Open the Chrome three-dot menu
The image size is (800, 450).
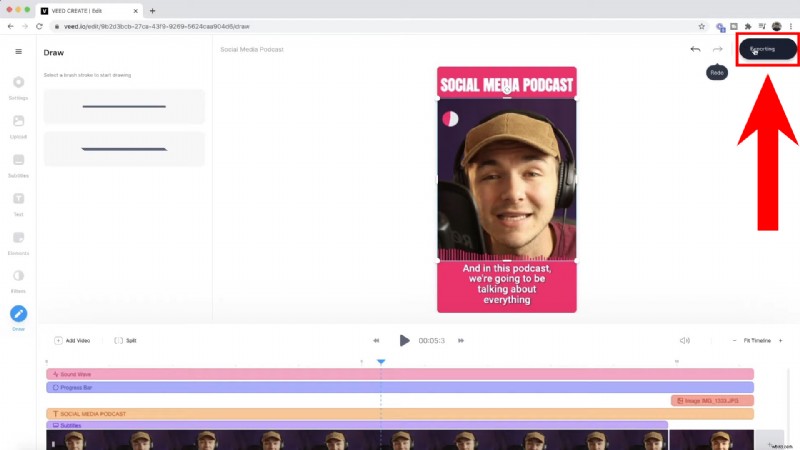[791, 27]
